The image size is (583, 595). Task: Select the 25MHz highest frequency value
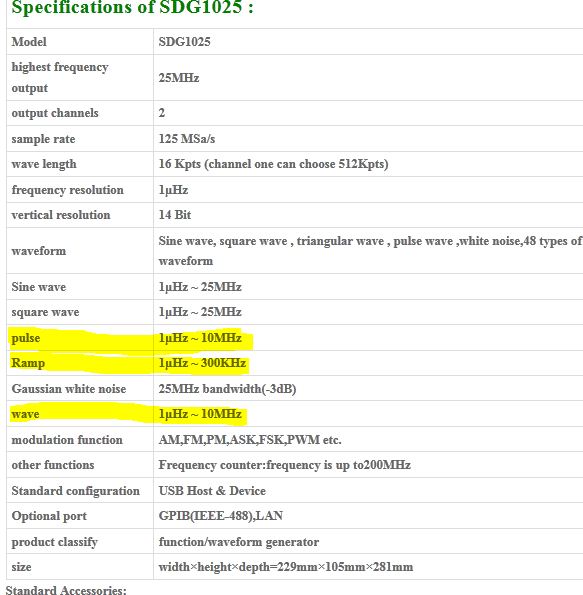coord(179,78)
